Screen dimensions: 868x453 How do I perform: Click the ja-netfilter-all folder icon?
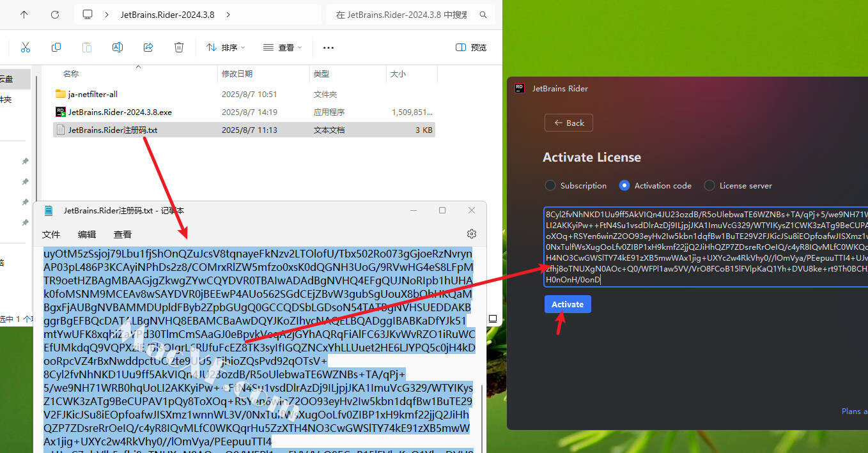click(x=61, y=94)
